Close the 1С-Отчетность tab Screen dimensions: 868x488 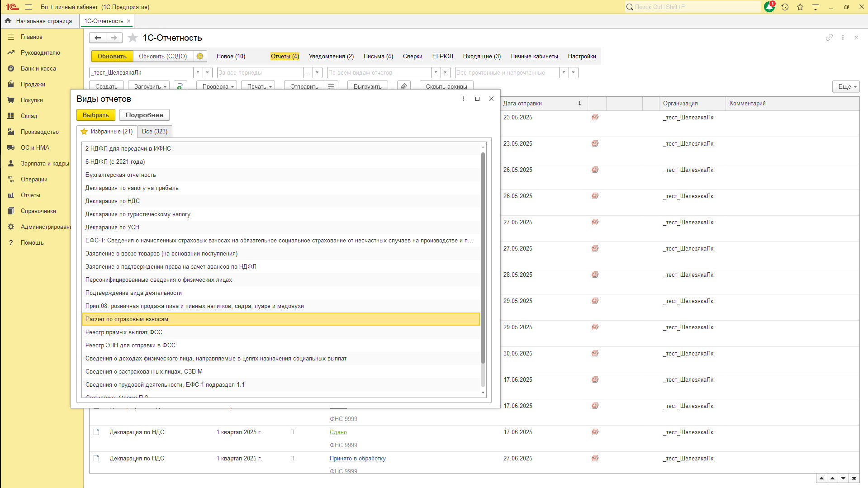coord(129,21)
